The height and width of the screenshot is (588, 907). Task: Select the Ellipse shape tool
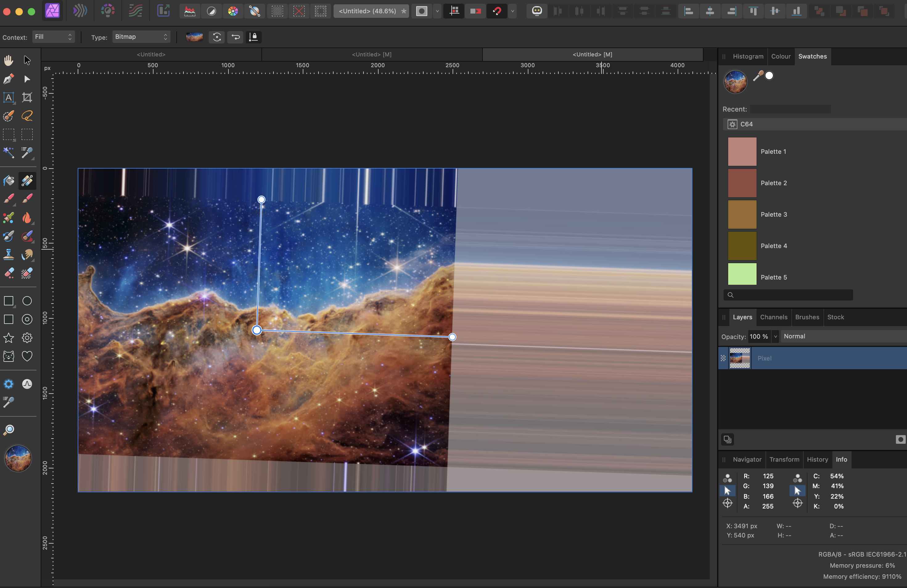point(27,301)
